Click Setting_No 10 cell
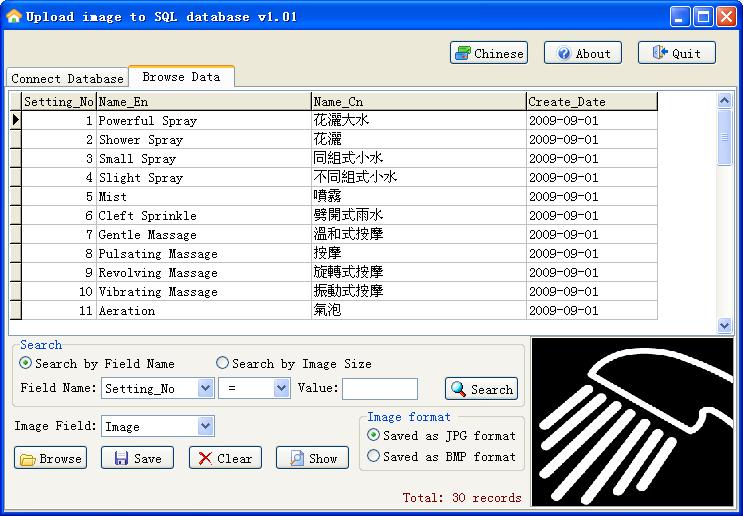Screen dimensions: 743x516 (x=59, y=291)
